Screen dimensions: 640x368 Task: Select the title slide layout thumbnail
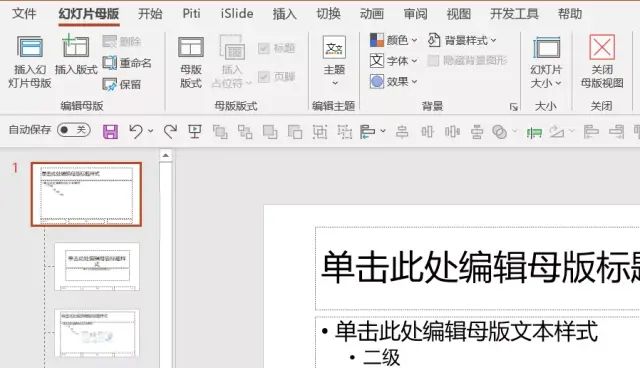(97, 266)
